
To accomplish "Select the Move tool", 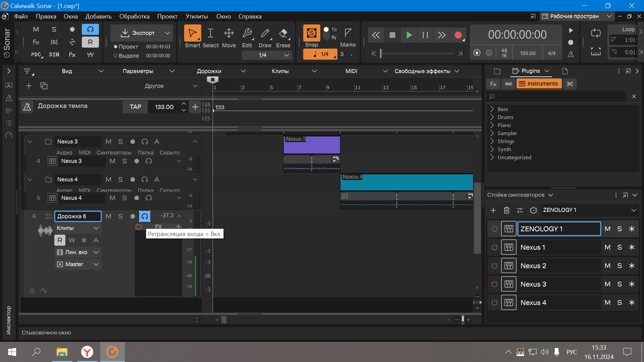I will [229, 33].
